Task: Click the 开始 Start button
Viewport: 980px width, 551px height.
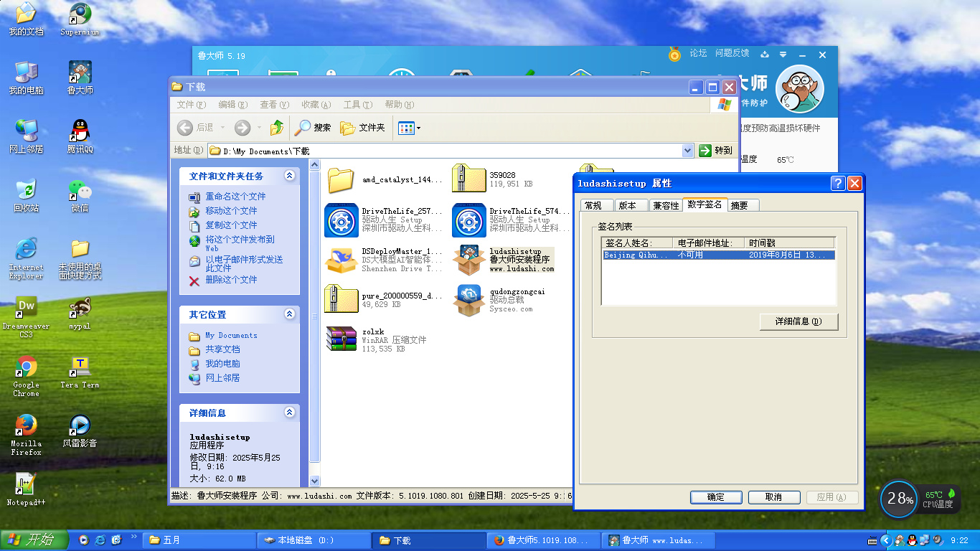Action: click(34, 540)
